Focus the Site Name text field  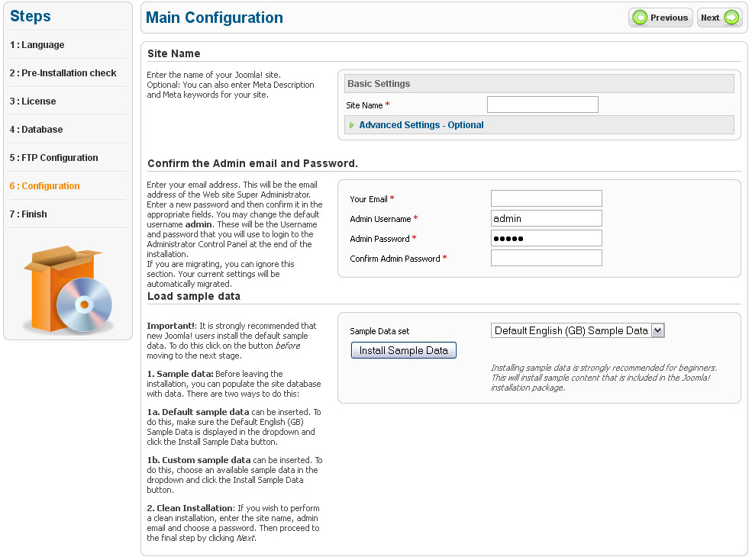point(542,105)
